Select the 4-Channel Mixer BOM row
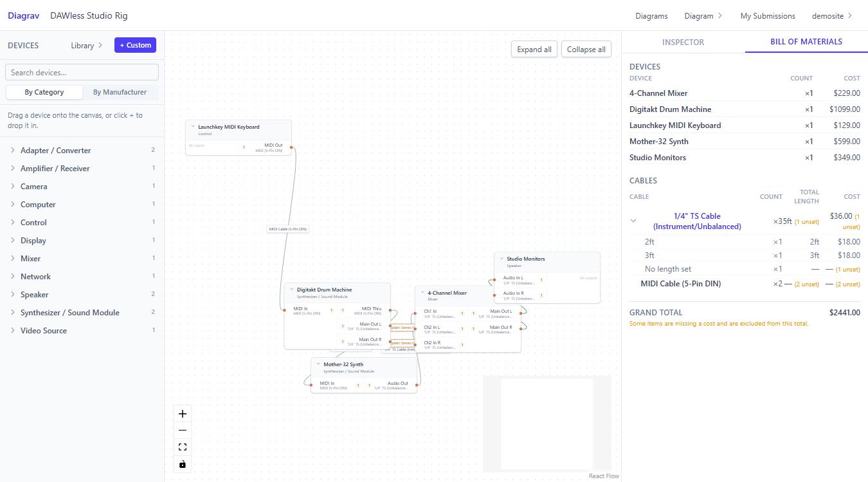Screen dimensions: 868x482 pos(745,93)
